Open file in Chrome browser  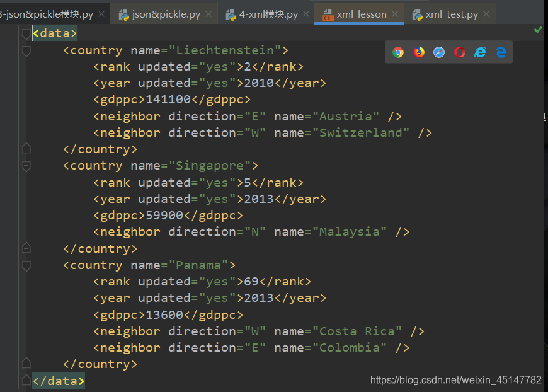[397, 52]
